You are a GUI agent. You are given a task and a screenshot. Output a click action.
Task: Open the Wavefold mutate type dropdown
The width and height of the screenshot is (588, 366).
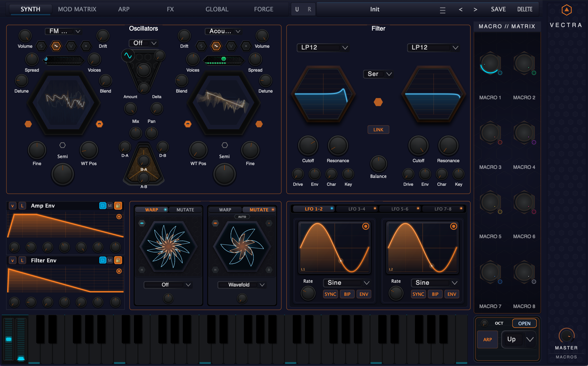(242, 285)
